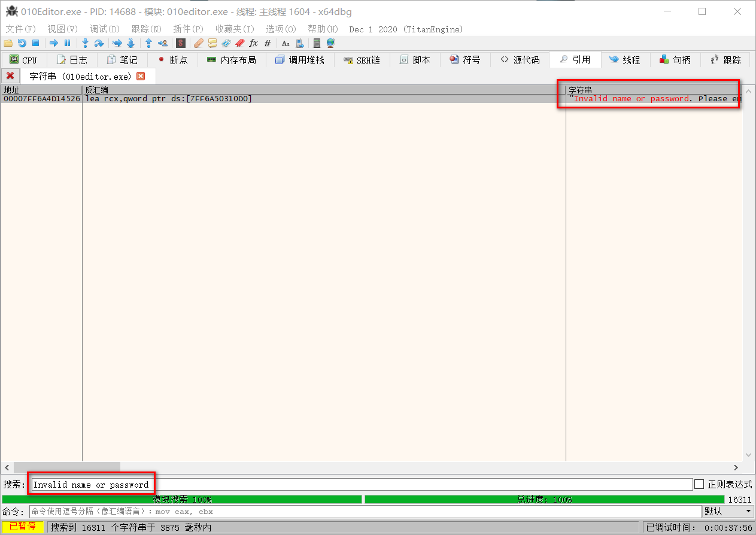The image size is (756, 535).
Task: Switch to the 日志 tab
Action: pyautogui.click(x=72, y=60)
